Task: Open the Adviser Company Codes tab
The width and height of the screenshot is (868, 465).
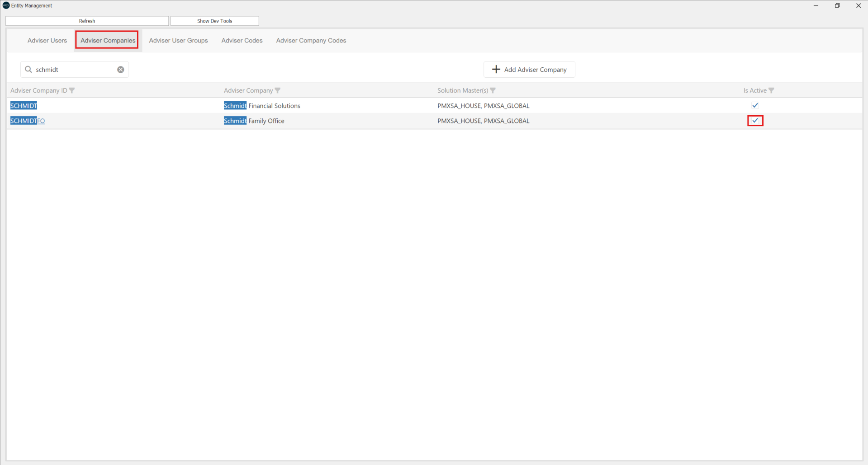Action: tap(311, 41)
